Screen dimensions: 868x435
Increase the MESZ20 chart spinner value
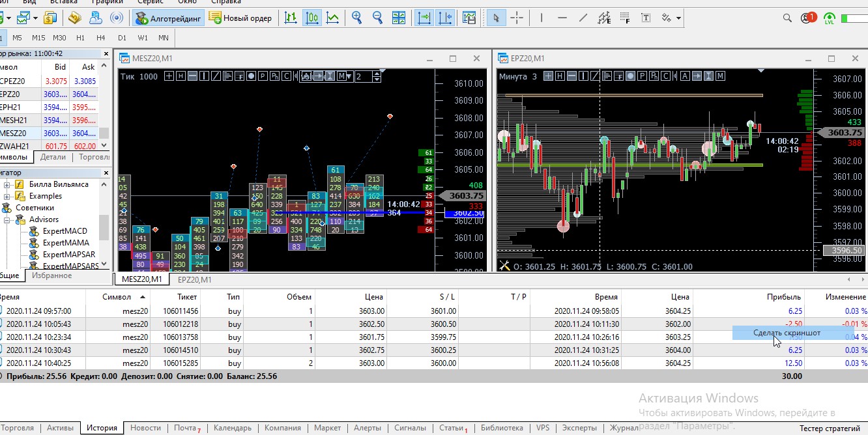pos(377,74)
